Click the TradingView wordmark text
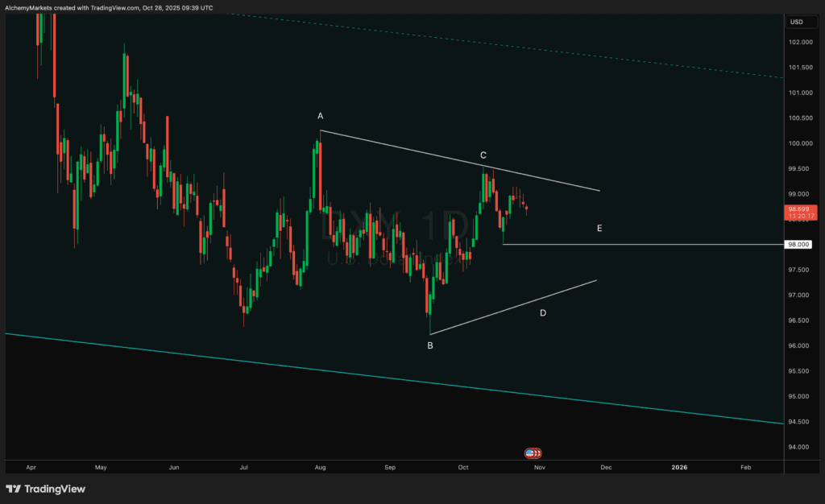 coord(55,490)
